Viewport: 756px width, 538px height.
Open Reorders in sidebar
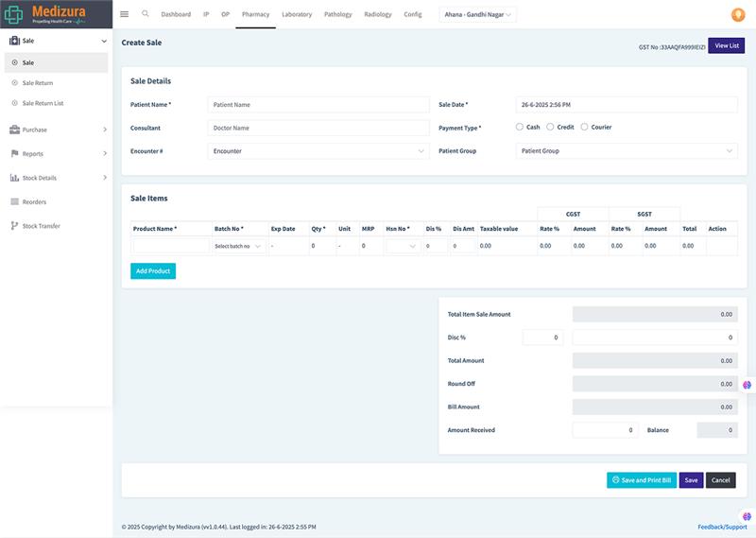tap(34, 201)
